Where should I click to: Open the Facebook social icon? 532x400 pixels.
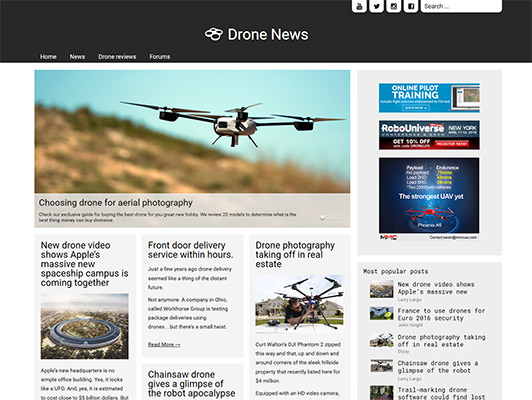pyautogui.click(x=411, y=6)
